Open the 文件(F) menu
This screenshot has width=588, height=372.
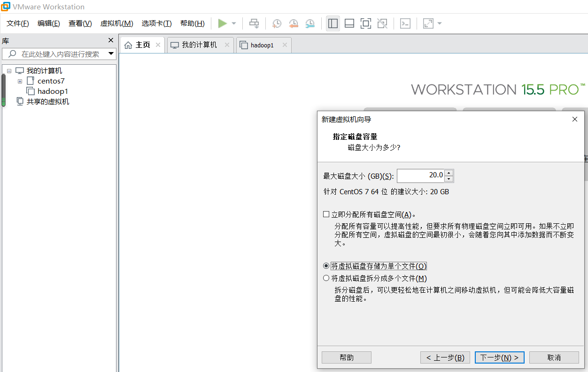click(18, 23)
